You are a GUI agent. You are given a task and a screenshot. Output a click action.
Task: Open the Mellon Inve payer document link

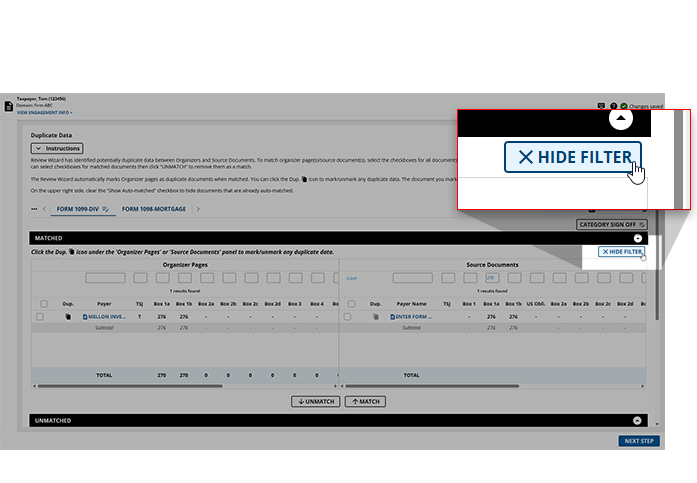point(104,317)
